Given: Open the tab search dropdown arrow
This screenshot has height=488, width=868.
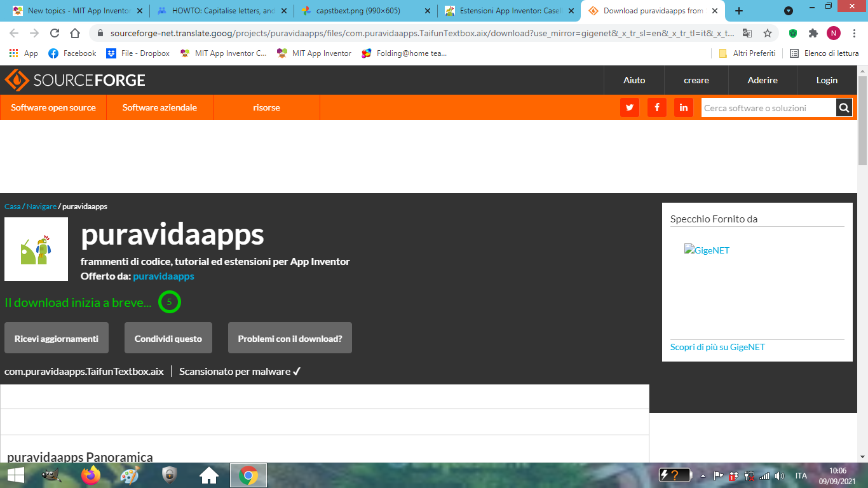Looking at the screenshot, I should 789,11.
